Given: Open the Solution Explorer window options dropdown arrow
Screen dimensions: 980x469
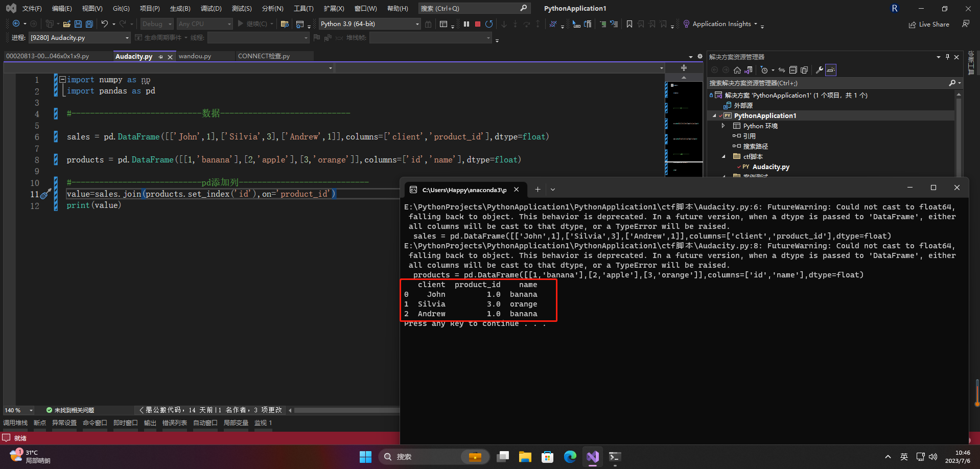Looking at the screenshot, I should click(938, 57).
